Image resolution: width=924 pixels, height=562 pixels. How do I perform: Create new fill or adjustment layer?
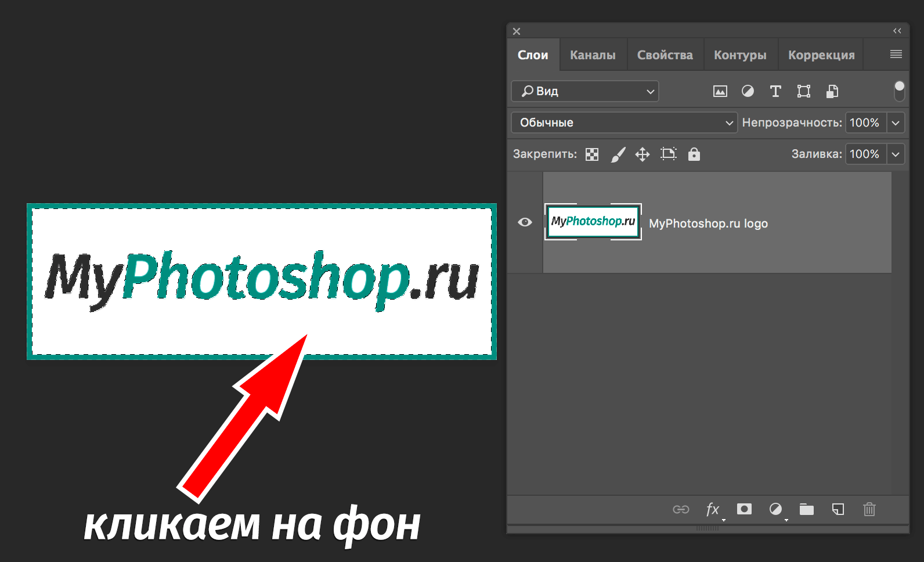coord(775,509)
